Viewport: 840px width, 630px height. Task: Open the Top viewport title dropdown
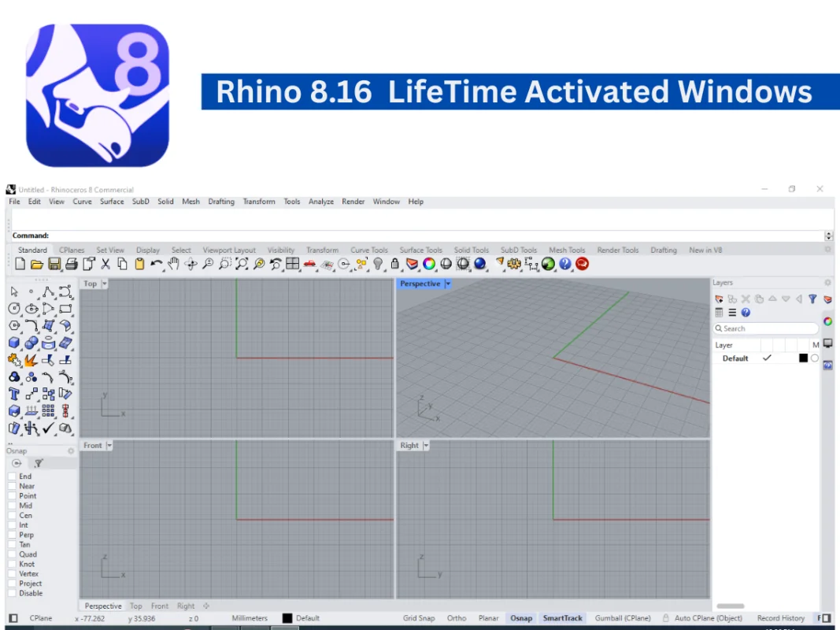(x=103, y=283)
